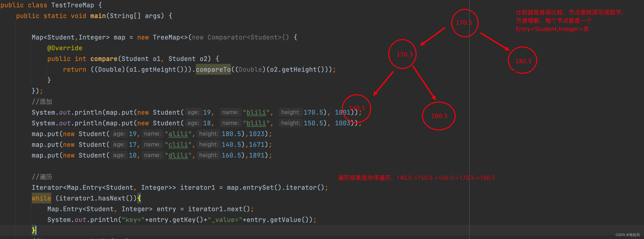Click iterator1 variable in the Iterator declaration

coord(197,188)
